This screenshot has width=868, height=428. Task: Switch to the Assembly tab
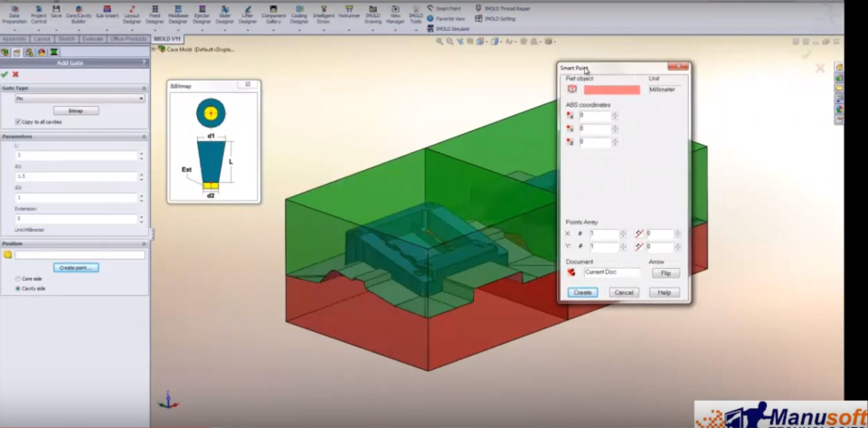coord(14,39)
